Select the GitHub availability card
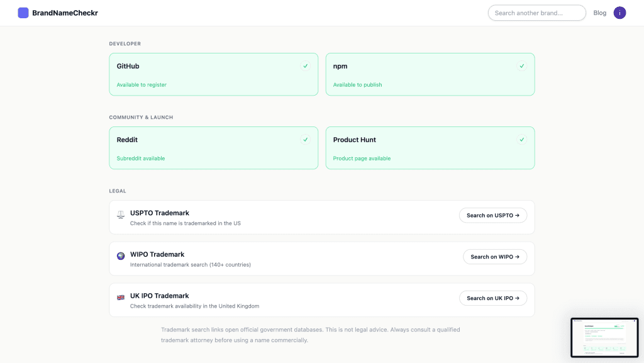The width and height of the screenshot is (644, 363). pyautogui.click(x=214, y=74)
